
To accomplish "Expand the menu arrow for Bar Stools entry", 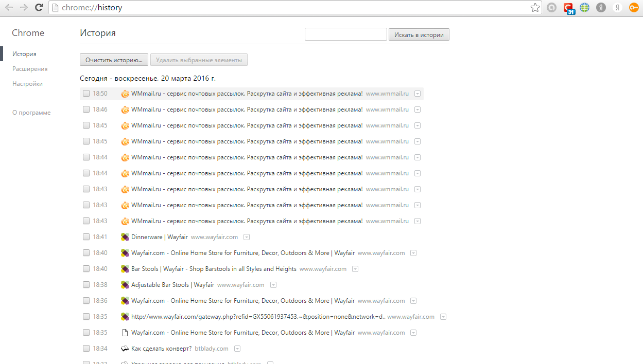I will point(355,269).
